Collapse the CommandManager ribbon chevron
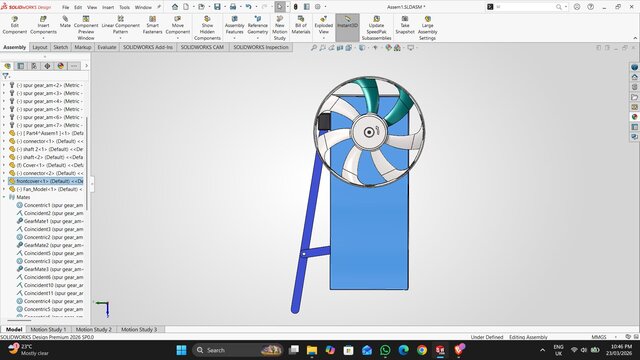The height and width of the screenshot is (360, 640). [x=635, y=38]
